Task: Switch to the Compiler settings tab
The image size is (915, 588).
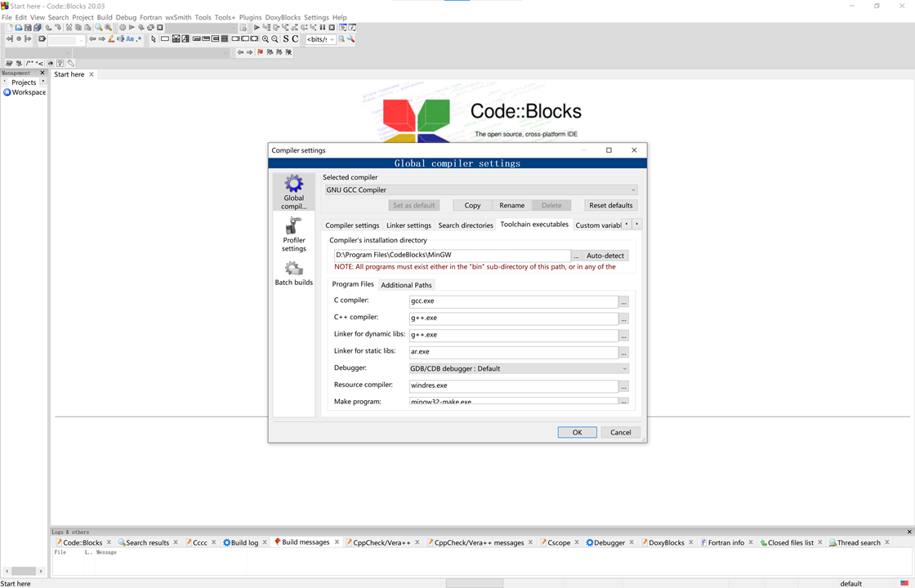Action: [352, 225]
